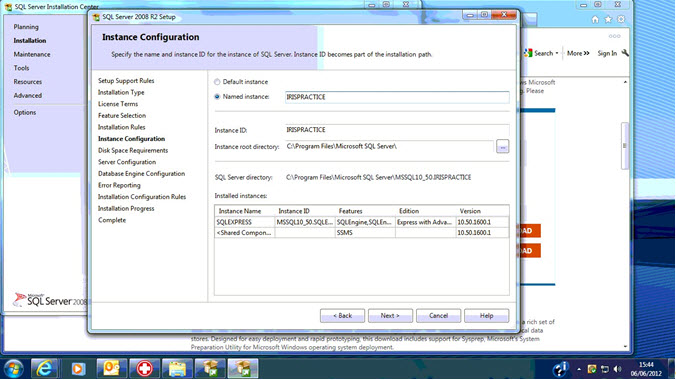Click the SSMS features cell
Viewport: 676px width, 380px height.
pyautogui.click(x=365, y=233)
